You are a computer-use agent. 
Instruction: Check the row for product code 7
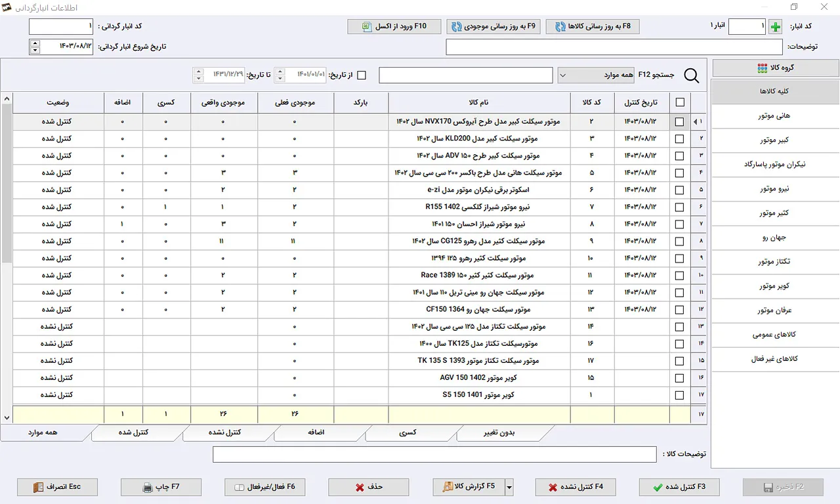(x=679, y=207)
